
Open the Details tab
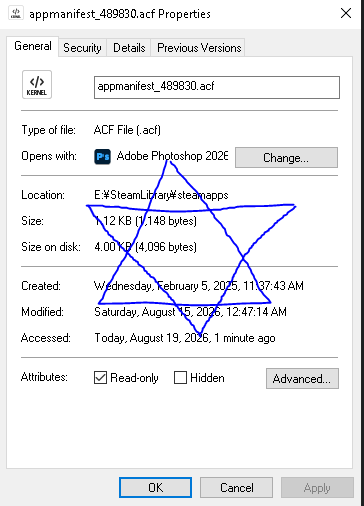pos(129,48)
